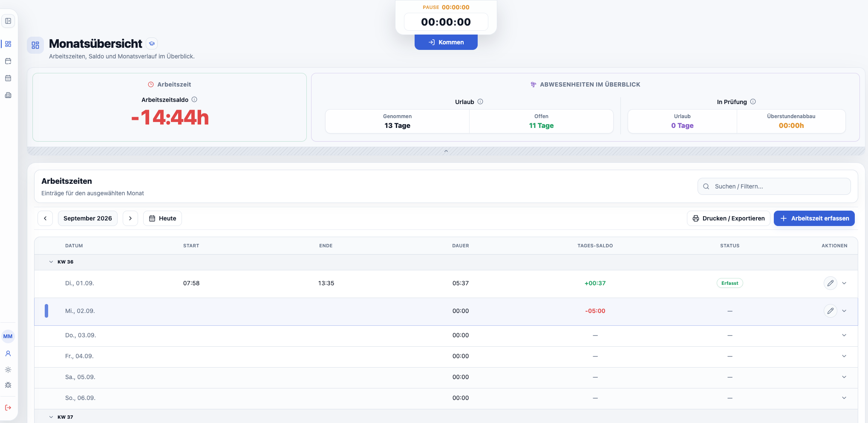Click the DATUM column header
This screenshot has width=868, height=423.
74,246
